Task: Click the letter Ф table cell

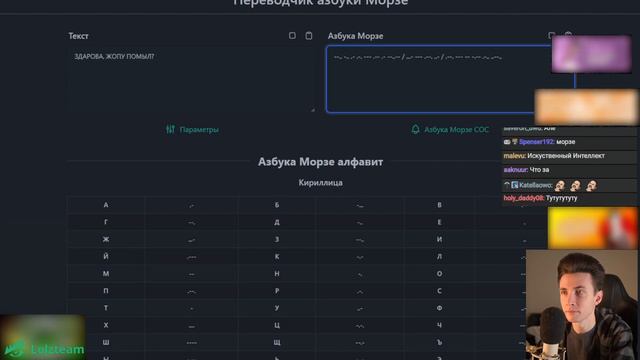Action: click(439, 308)
